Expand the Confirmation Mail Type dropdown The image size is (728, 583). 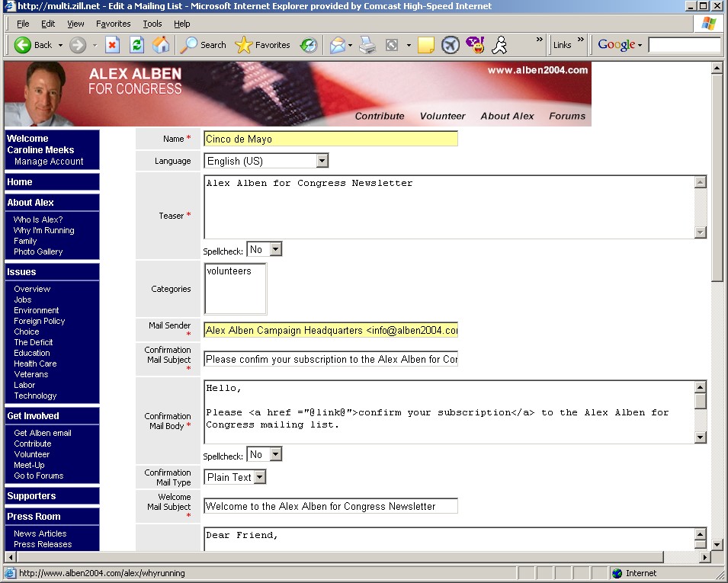[260, 477]
